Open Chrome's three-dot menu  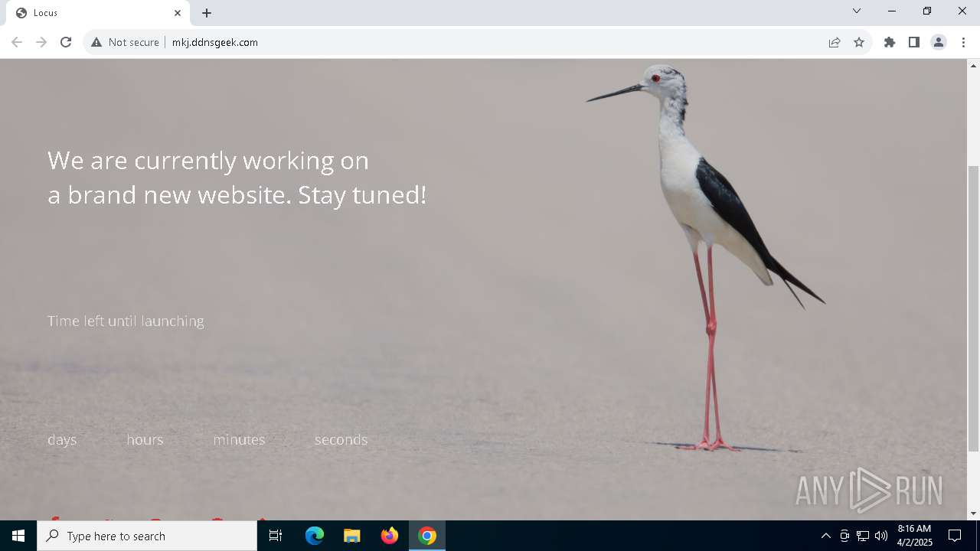(x=963, y=42)
